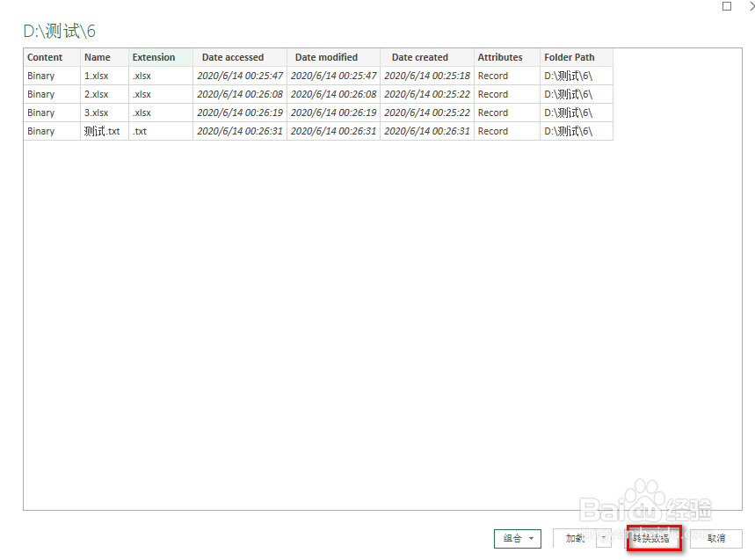Click the .xlsx extension cell for 3.xlsx
Screen dimensions: 755x560
click(x=161, y=113)
